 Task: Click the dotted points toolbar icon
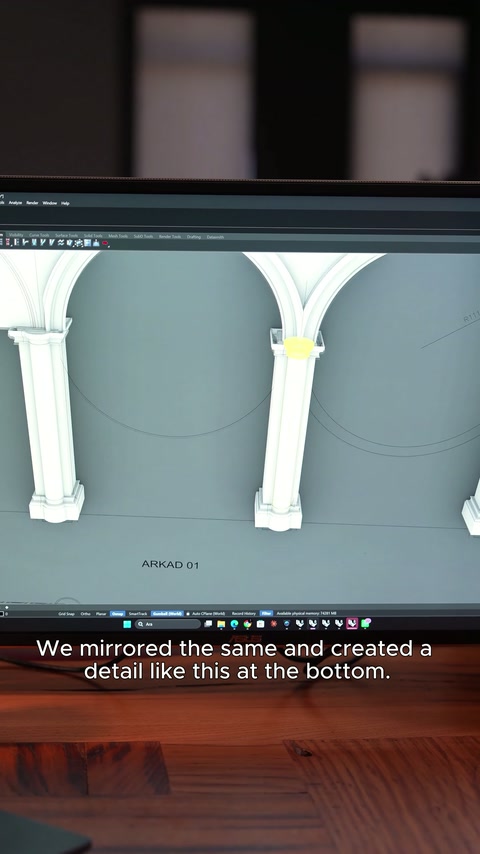[x=78, y=243]
